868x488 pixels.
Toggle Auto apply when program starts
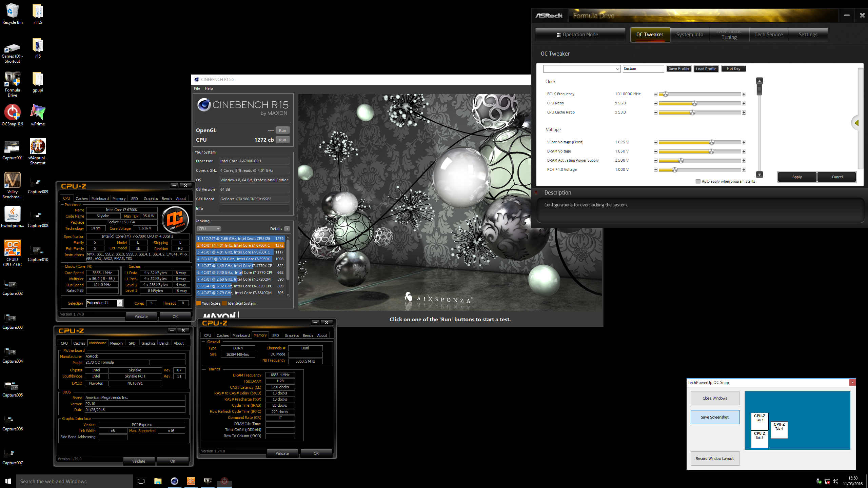point(698,181)
